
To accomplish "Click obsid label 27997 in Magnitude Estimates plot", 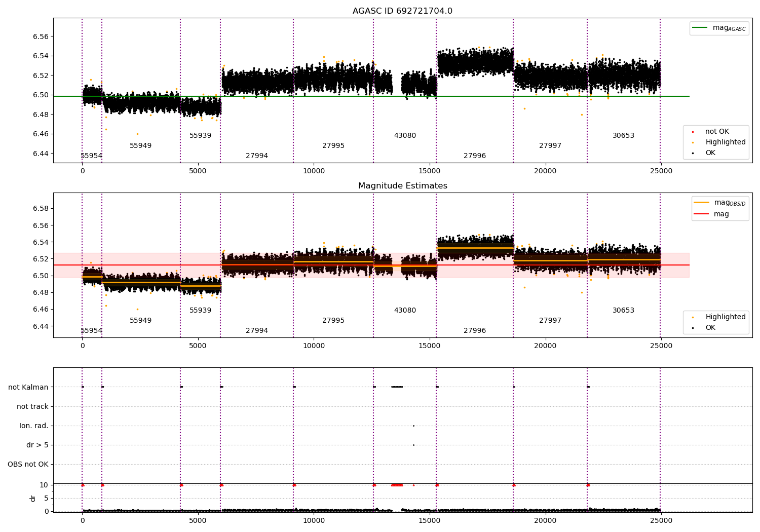I will (x=550, y=321).
